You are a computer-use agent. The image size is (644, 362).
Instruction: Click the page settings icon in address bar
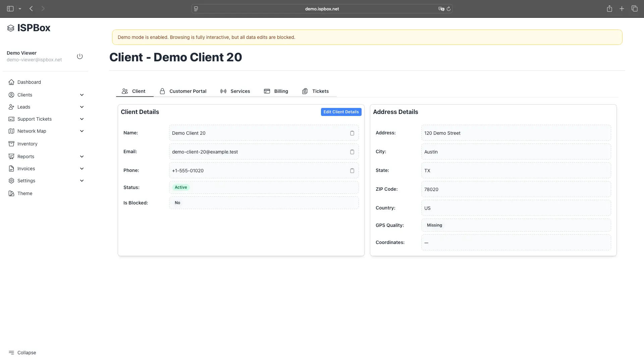[196, 9]
